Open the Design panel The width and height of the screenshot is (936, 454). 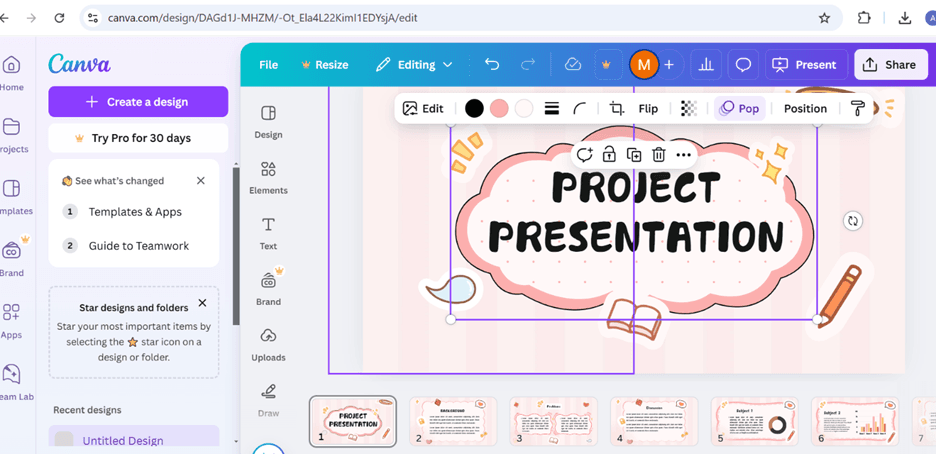tap(268, 122)
